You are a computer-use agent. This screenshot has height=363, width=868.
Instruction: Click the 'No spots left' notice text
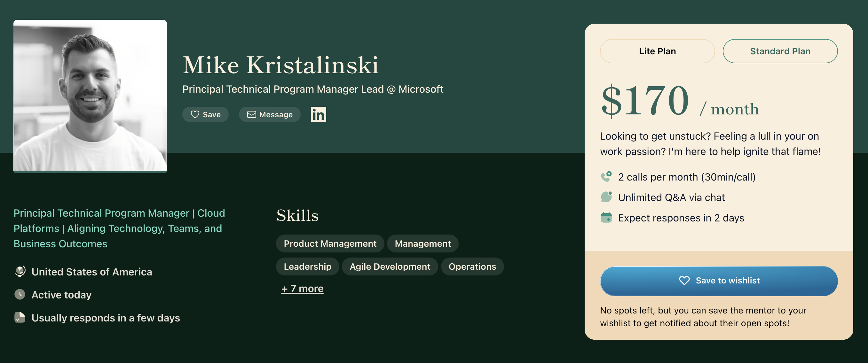click(703, 317)
